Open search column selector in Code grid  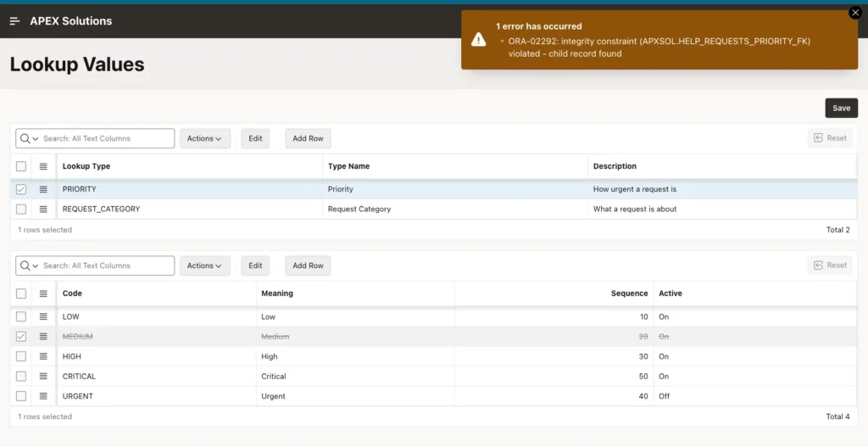[x=29, y=265]
